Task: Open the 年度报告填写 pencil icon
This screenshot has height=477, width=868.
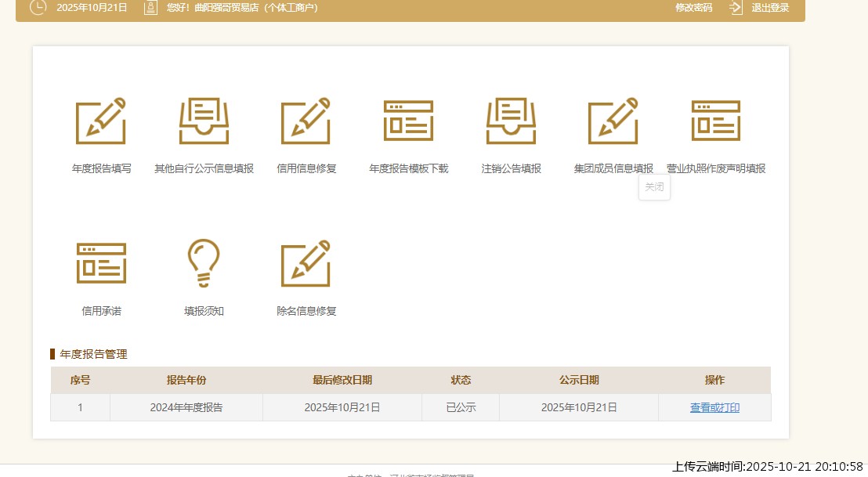Action: 100,121
